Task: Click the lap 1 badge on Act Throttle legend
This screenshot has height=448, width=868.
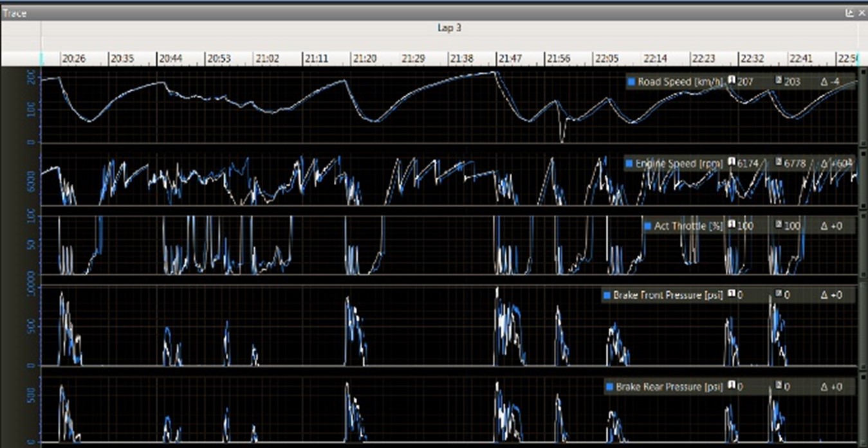Action: 732,226
